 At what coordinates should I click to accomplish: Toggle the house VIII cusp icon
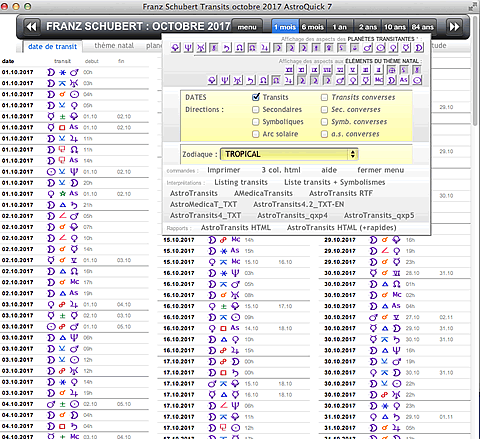(327, 70)
